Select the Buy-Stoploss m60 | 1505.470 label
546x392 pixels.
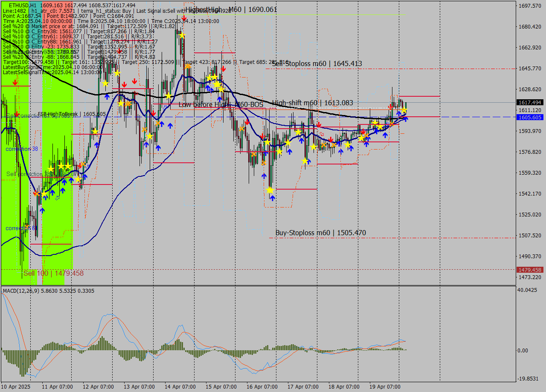[321, 233]
